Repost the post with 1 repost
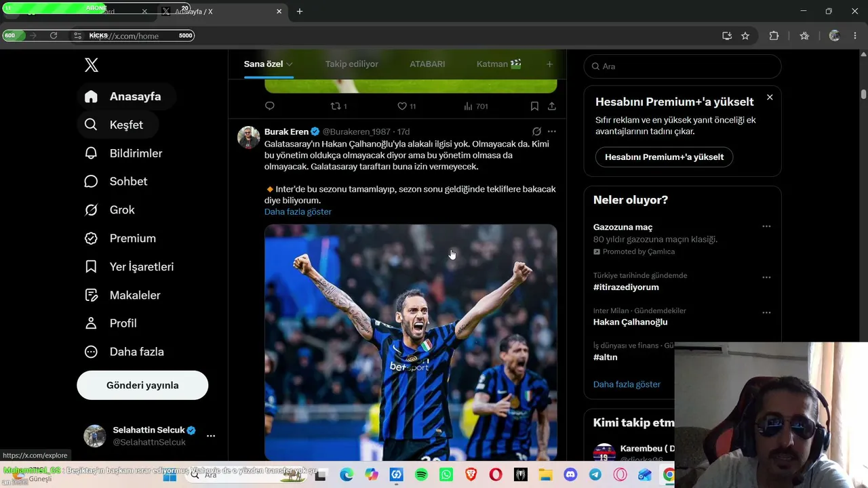 tap(338, 106)
